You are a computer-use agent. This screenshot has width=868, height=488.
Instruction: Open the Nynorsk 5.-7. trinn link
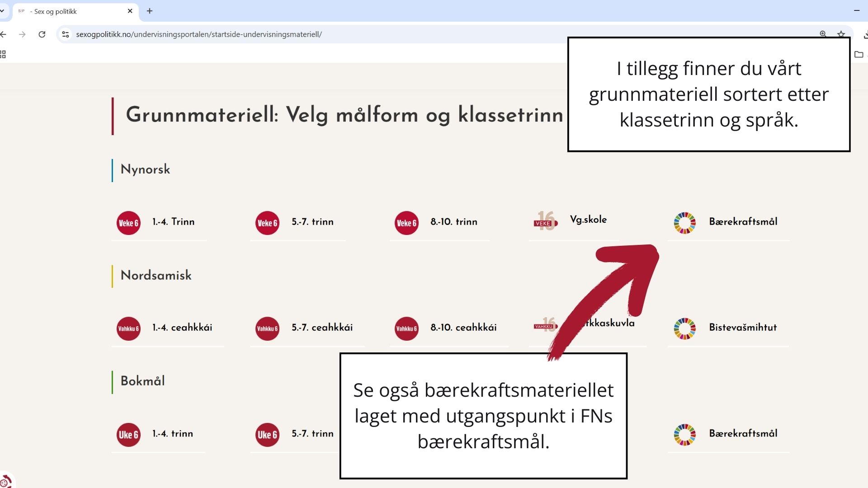(x=312, y=221)
